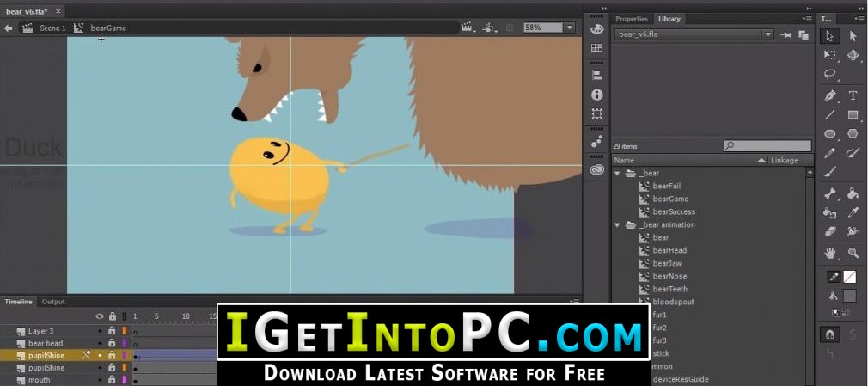Select the Text tool
This screenshot has width=868, height=386.
pyautogui.click(x=853, y=95)
